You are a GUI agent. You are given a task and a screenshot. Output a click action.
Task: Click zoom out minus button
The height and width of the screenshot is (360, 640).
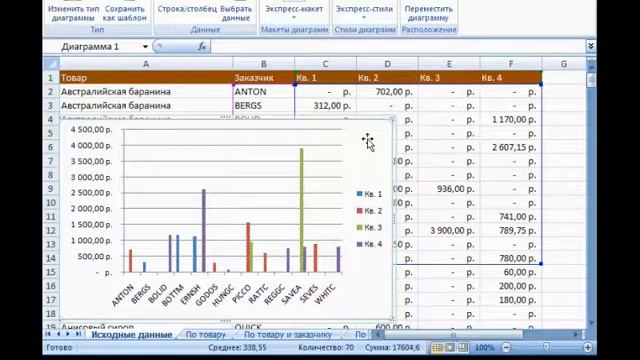tap(506, 348)
